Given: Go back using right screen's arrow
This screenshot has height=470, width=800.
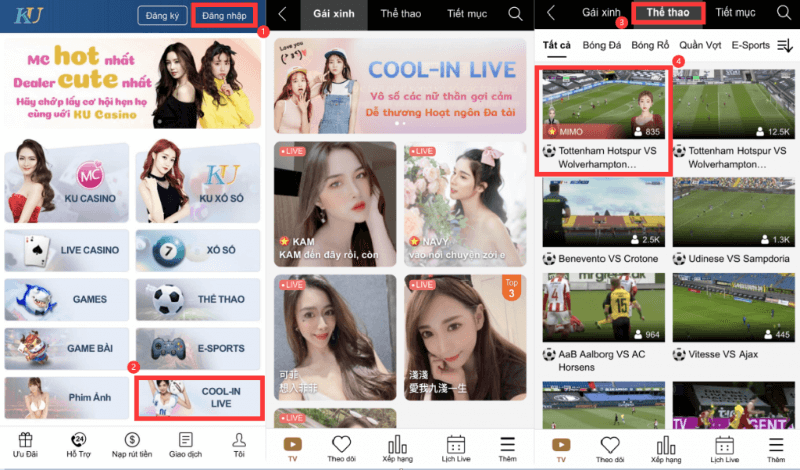Looking at the screenshot, I should pos(551,13).
